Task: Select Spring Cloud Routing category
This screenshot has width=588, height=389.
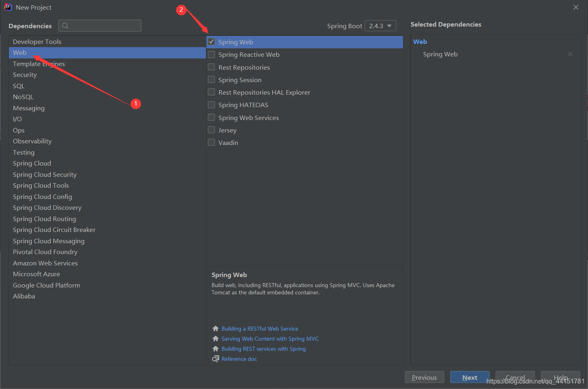Action: click(x=107, y=219)
